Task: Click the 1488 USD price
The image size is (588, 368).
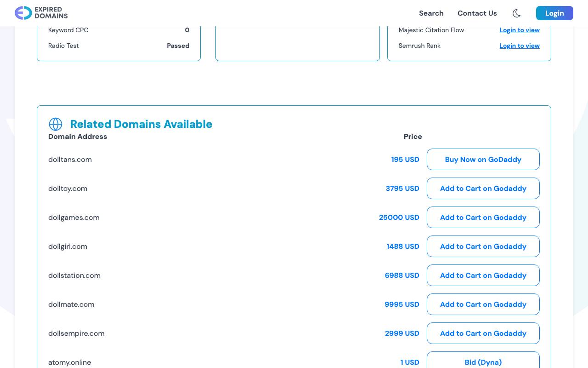Action: pyautogui.click(x=403, y=247)
